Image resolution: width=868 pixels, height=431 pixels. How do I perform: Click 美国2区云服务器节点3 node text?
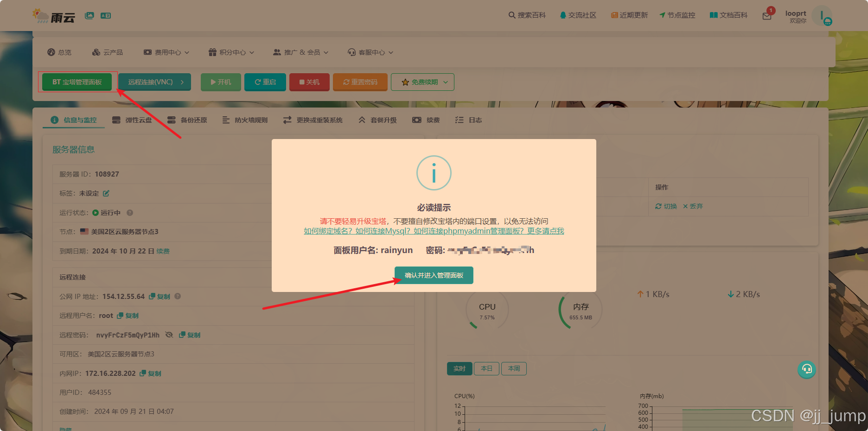[125, 232]
